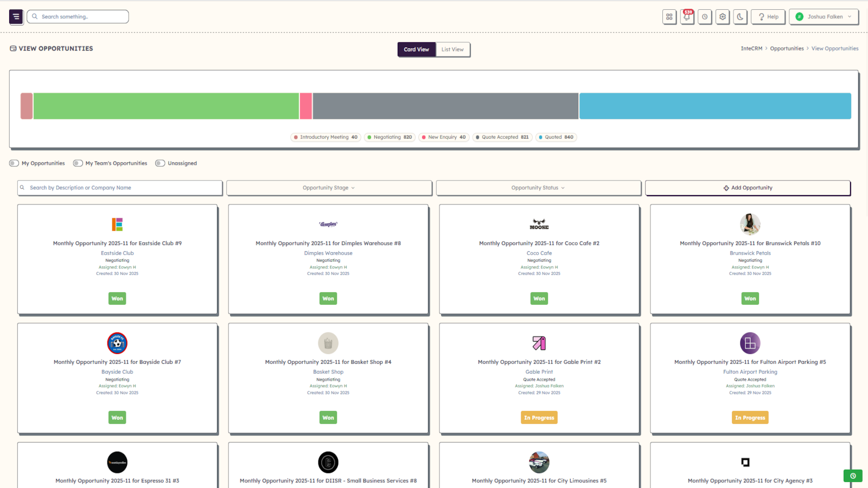Click the Search by Description or Company Name field
This screenshot has width=868, height=488.
[119, 188]
